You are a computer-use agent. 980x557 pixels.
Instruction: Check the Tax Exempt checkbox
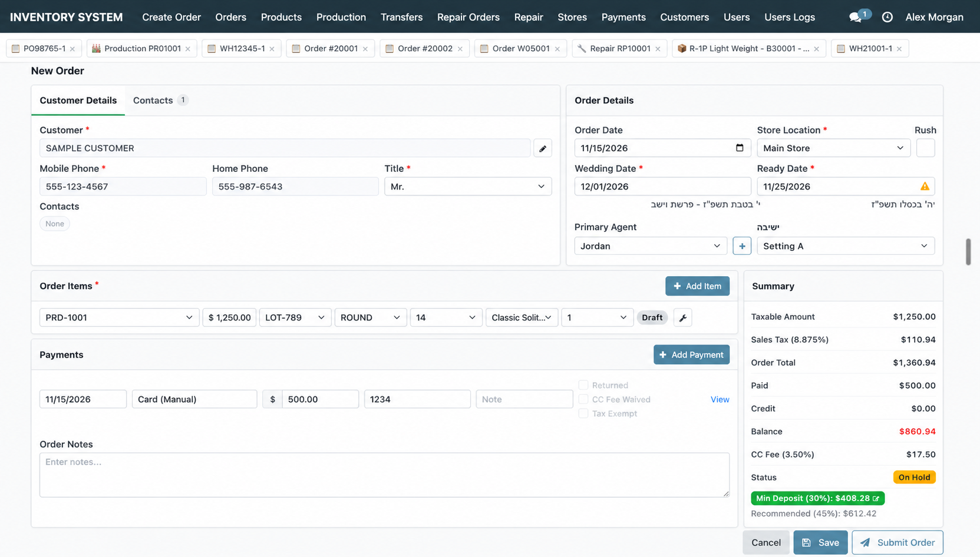click(583, 413)
